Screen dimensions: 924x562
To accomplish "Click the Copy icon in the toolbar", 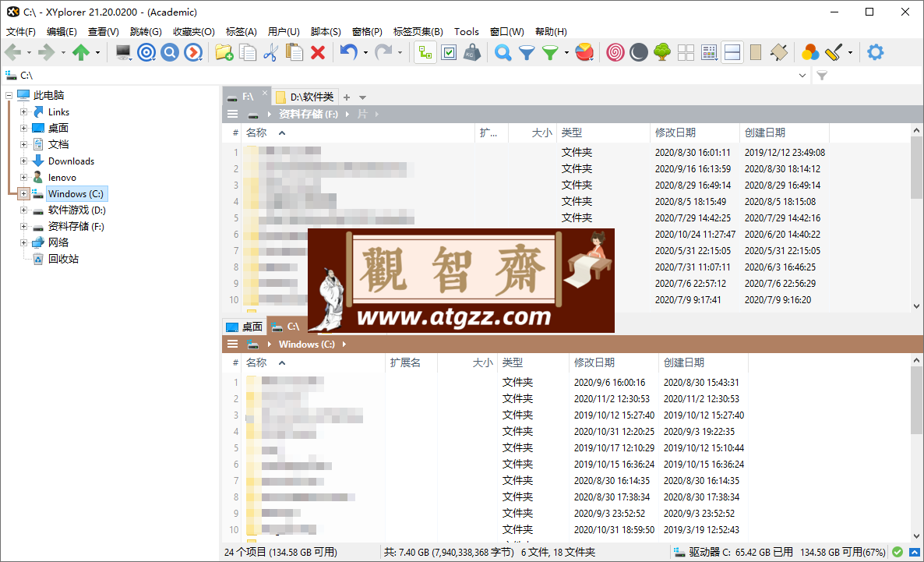I will [x=248, y=52].
